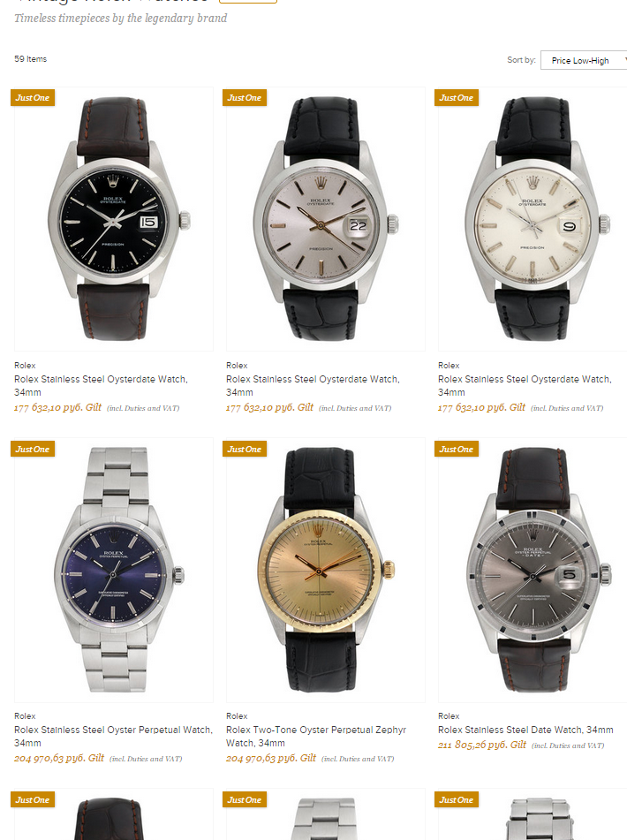Open Rolex Stainless Steel Oyster Perpetual Watch link
Screen dimensions: 627x840
[x=113, y=736]
